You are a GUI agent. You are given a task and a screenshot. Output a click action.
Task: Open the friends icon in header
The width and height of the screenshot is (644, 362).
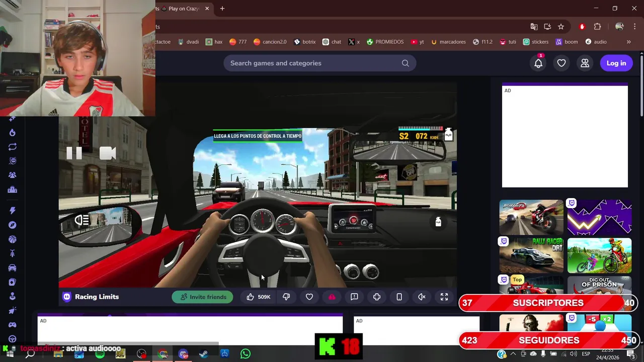click(x=585, y=63)
